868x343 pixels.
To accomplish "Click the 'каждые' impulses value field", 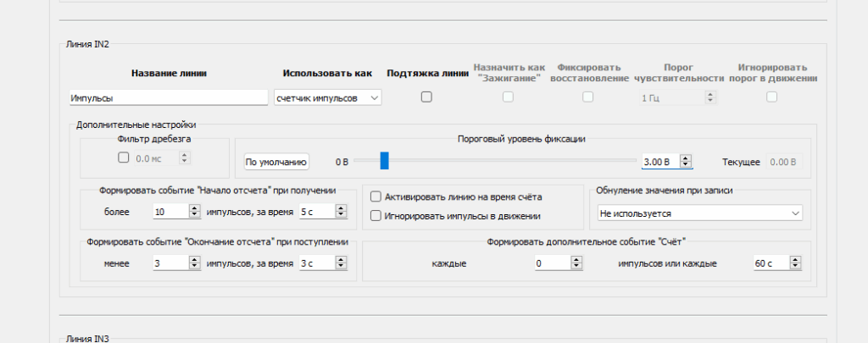I will click(x=550, y=264).
